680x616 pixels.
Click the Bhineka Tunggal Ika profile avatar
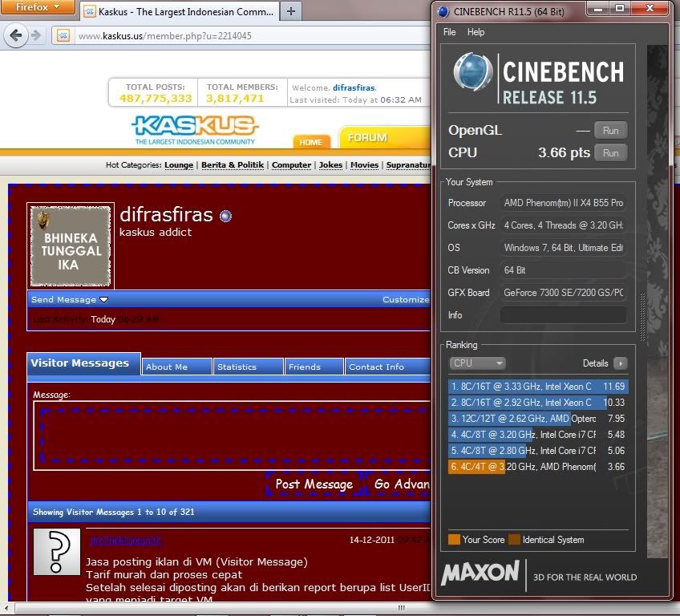tap(71, 245)
